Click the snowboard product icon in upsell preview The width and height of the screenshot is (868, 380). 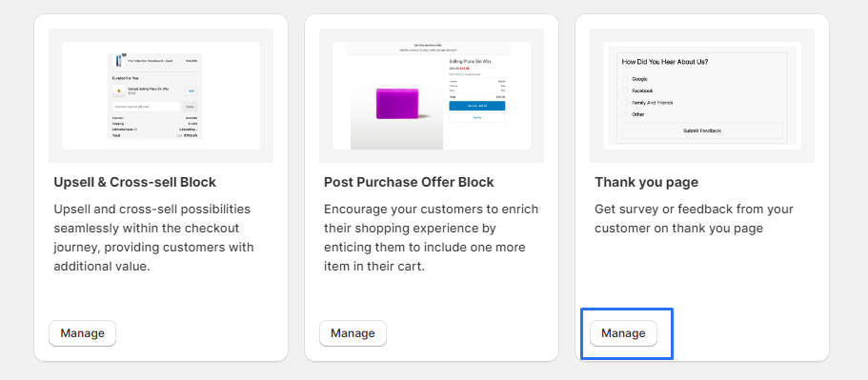pyautogui.click(x=117, y=60)
